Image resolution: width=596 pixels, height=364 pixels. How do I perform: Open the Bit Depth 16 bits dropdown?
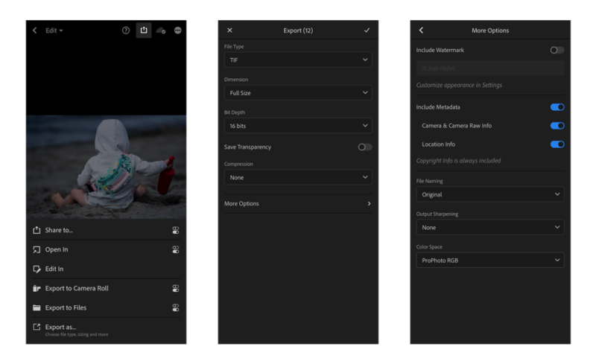click(298, 126)
